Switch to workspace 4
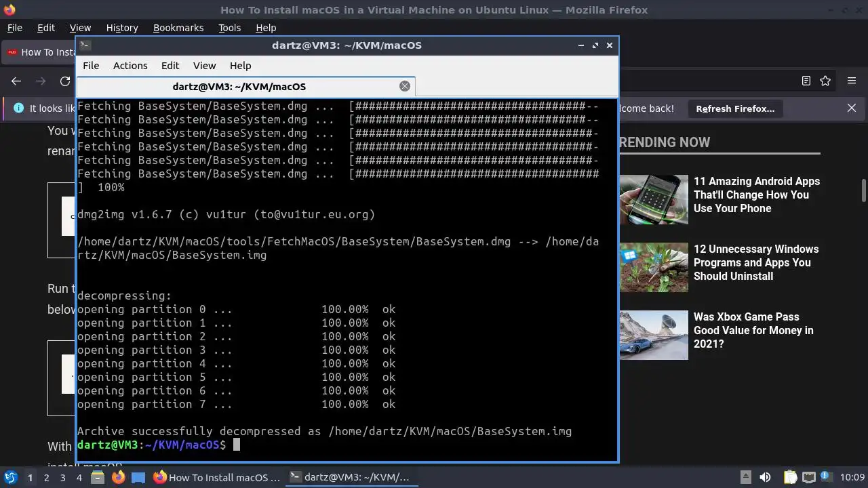 click(79, 478)
